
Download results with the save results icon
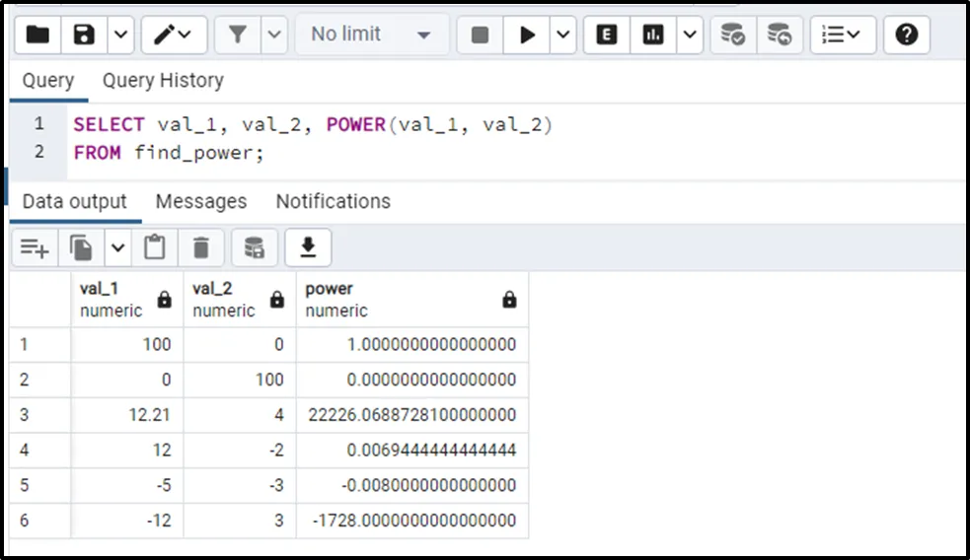[x=308, y=247]
